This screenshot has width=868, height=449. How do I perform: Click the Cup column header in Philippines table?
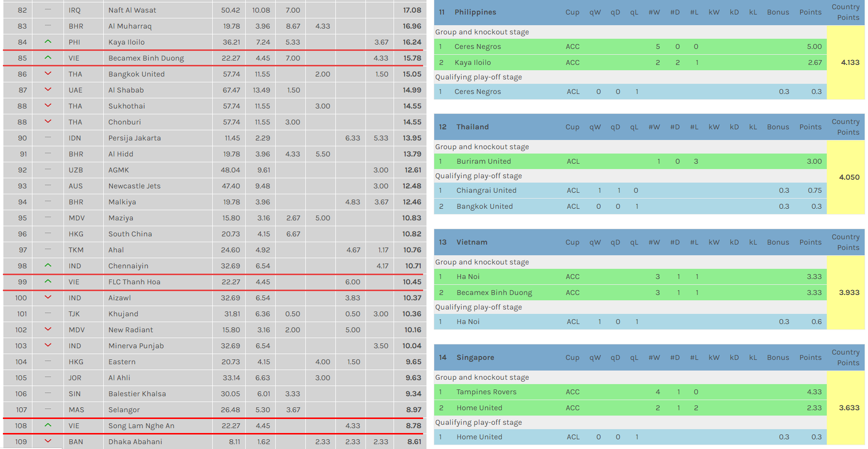click(x=572, y=12)
